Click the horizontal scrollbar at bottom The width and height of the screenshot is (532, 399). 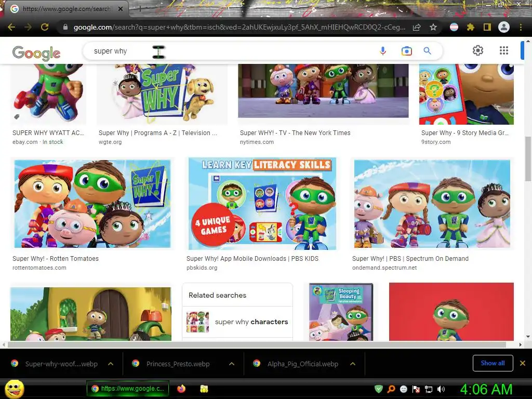pyautogui.click(x=257, y=345)
